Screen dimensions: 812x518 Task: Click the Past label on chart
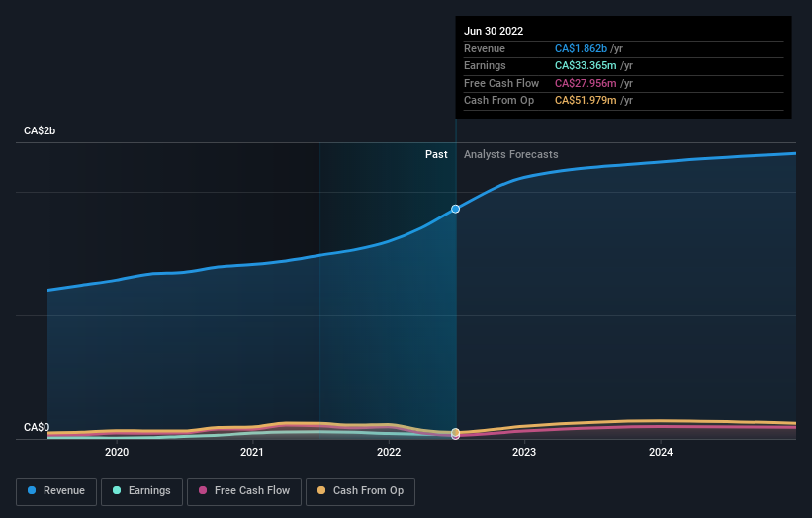(436, 155)
